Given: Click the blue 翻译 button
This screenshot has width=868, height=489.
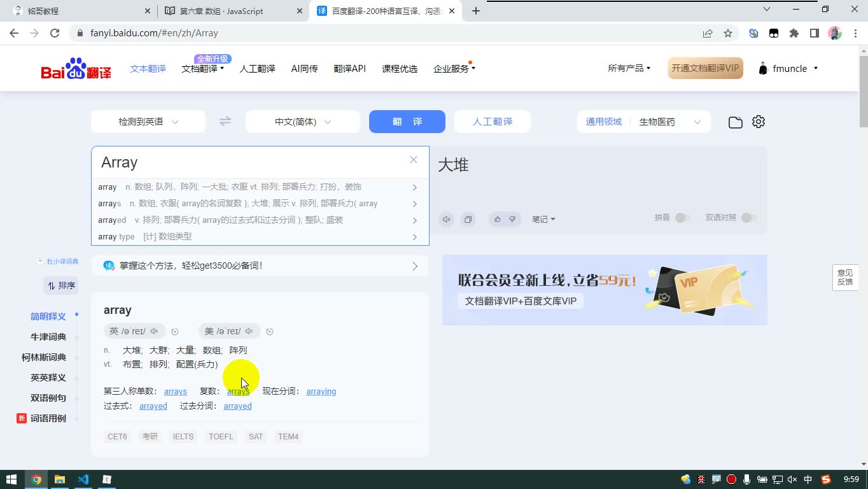Looking at the screenshot, I should [407, 122].
